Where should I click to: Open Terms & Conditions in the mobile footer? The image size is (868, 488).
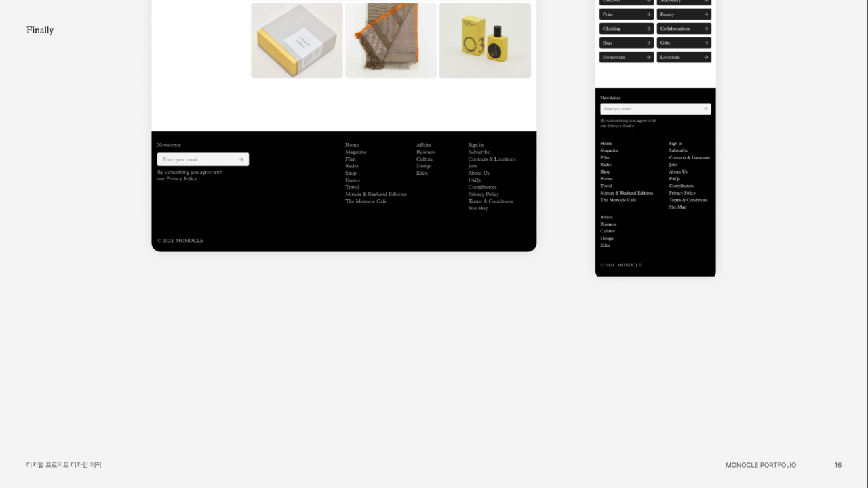coord(688,200)
